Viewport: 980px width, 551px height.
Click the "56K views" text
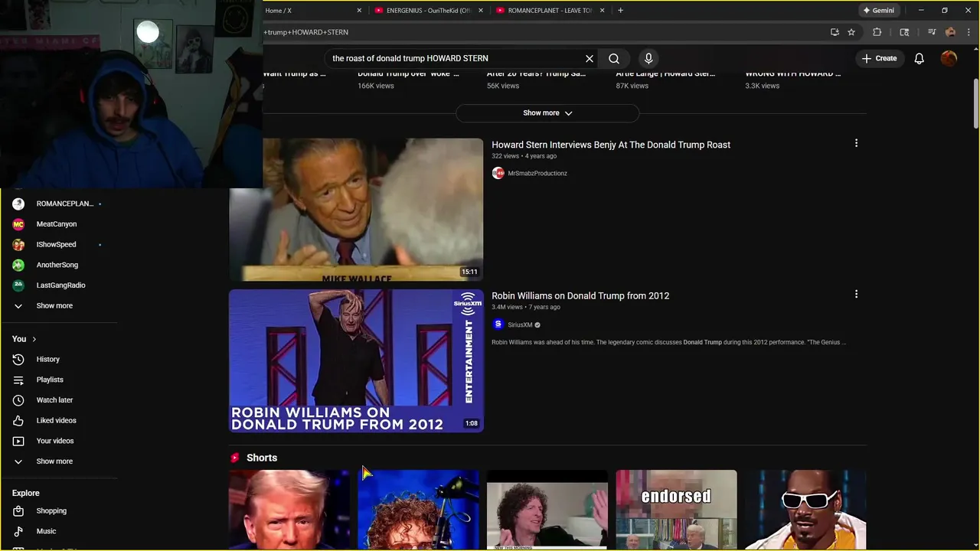(503, 86)
